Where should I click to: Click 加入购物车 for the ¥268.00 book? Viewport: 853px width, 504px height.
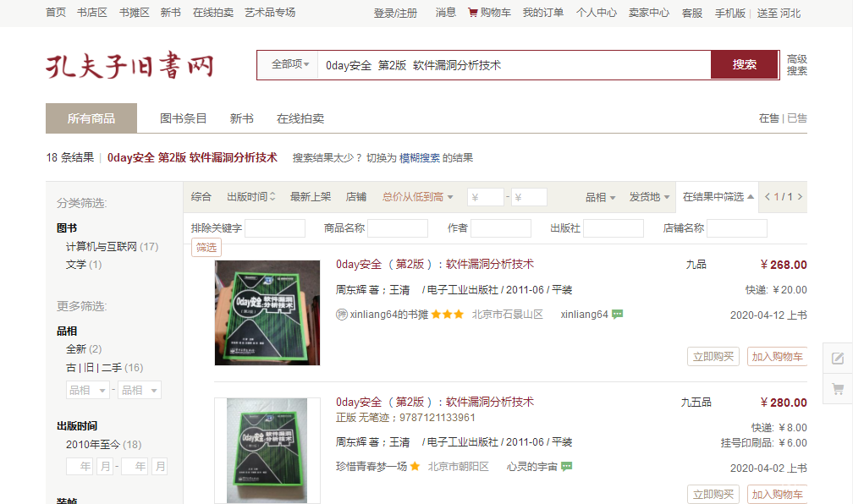(x=777, y=357)
